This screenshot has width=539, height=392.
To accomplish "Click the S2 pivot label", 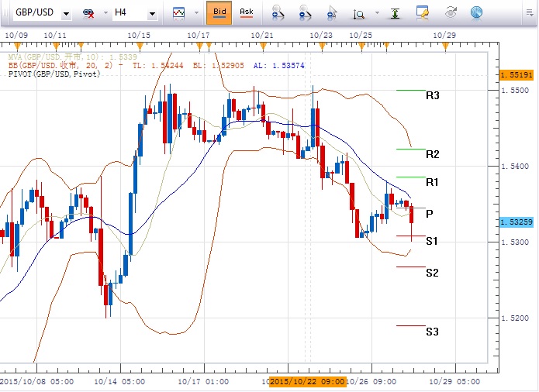I will click(x=432, y=273).
